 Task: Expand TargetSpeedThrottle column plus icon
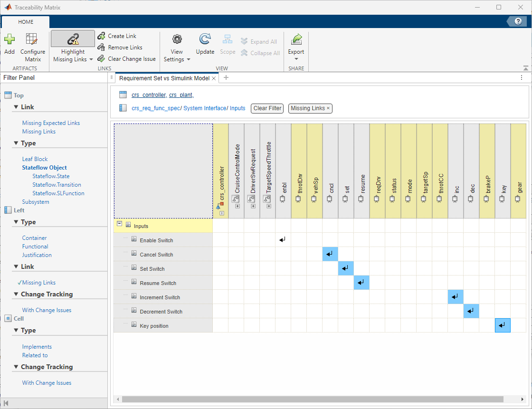[269, 206]
